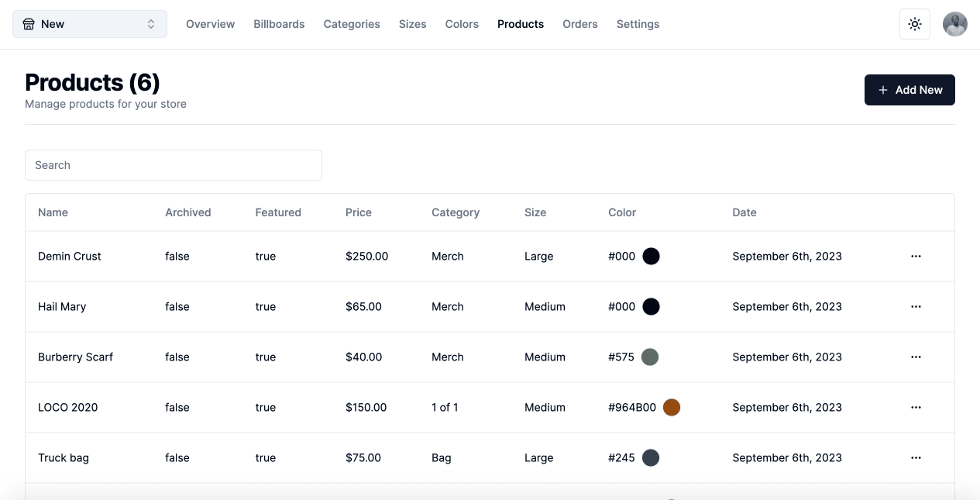
Task: Go to the Colors section
Action: 462,24
